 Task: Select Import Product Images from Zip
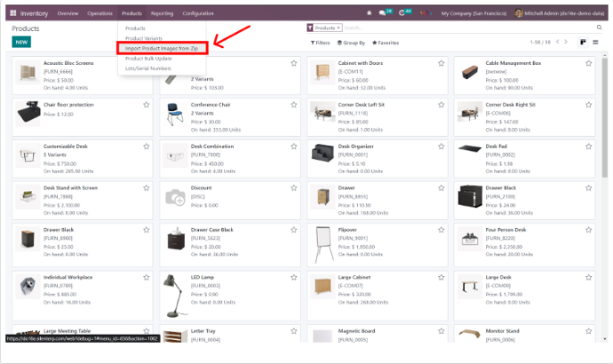tap(161, 48)
